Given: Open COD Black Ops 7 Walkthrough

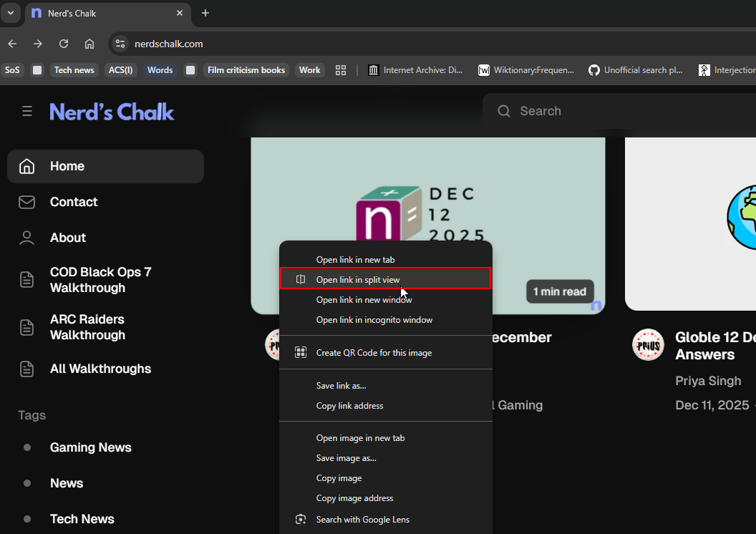Looking at the screenshot, I should [x=100, y=280].
